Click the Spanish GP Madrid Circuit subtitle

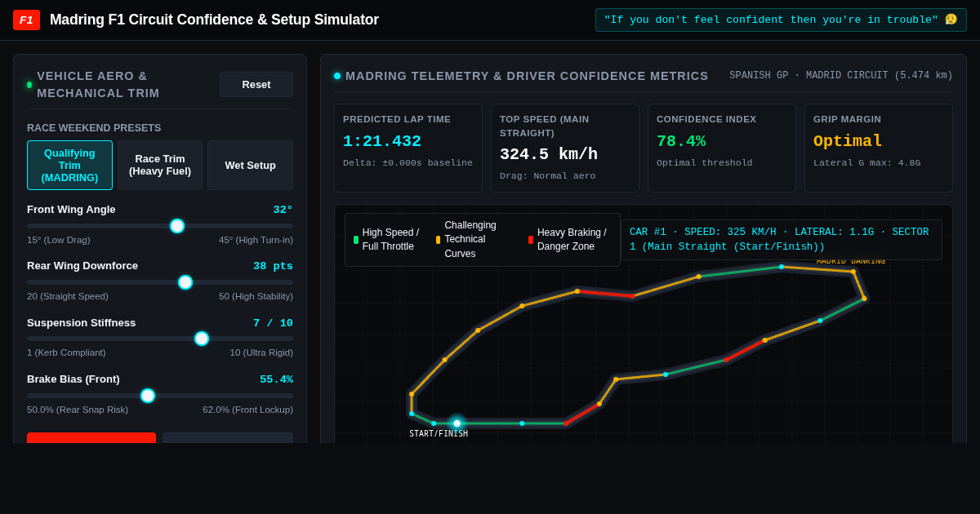pyautogui.click(x=841, y=76)
